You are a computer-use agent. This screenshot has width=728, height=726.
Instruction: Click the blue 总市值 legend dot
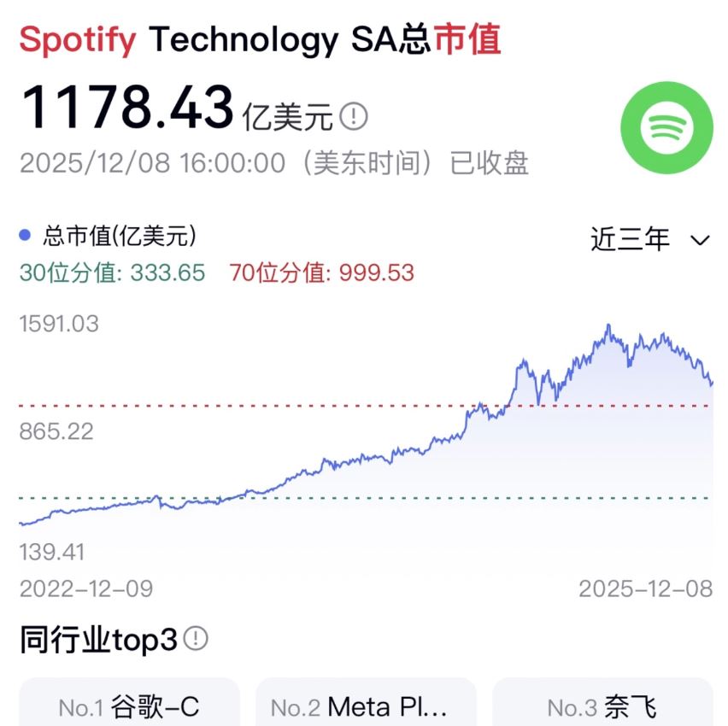pos(25,235)
